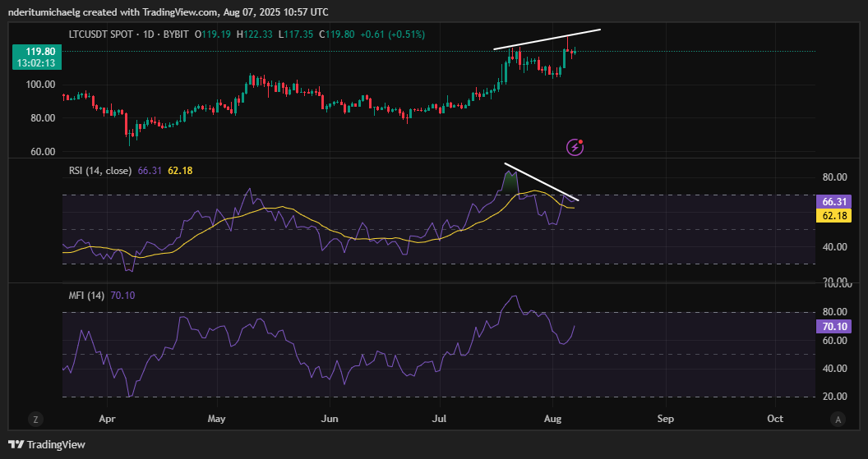This screenshot has height=459, width=868.
Task: Click the chart author caption text
Action: click(x=169, y=12)
